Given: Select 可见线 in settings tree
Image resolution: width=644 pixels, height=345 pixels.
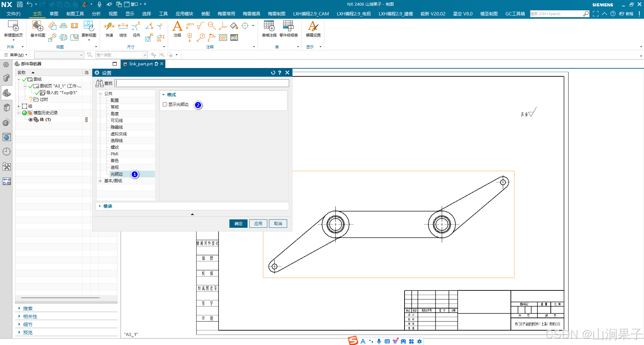Looking at the screenshot, I should 117,121.
